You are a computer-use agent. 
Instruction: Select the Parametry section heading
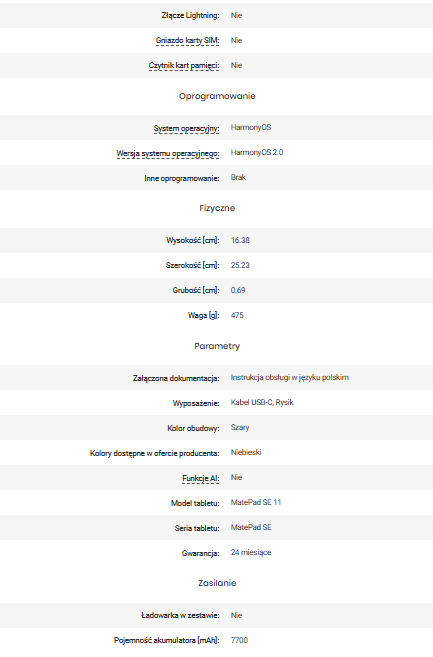click(x=217, y=346)
